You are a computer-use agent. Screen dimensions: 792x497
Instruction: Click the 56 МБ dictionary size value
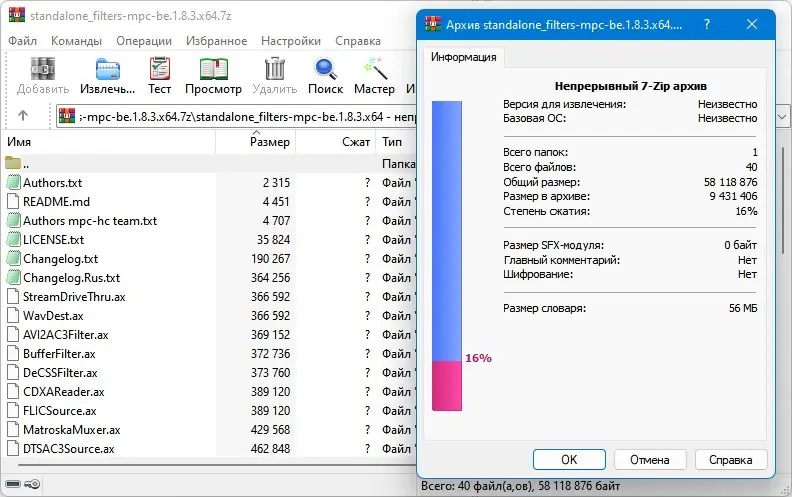(x=743, y=308)
